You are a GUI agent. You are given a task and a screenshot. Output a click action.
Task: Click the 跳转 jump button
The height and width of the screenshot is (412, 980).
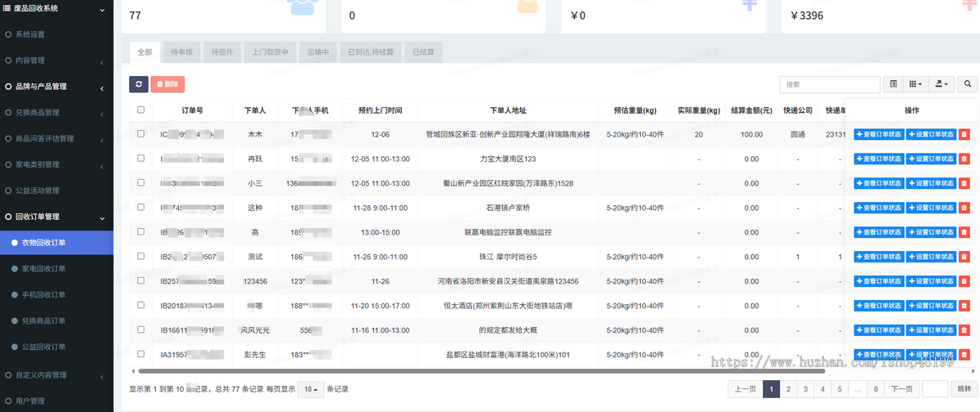pos(964,389)
